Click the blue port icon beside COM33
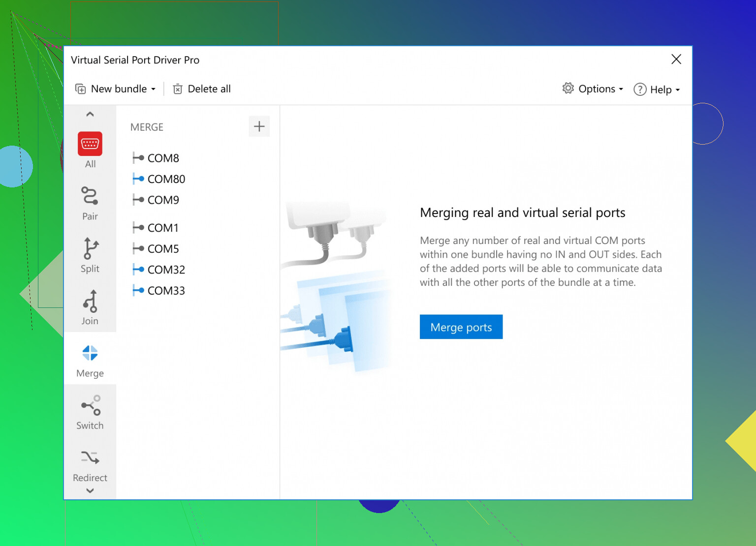The image size is (756, 546). pyautogui.click(x=138, y=291)
